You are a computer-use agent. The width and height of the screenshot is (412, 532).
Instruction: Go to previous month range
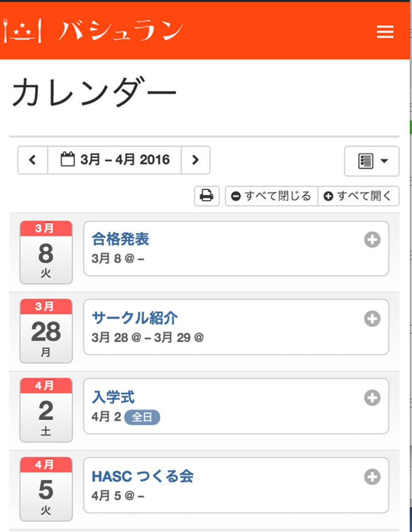click(33, 160)
